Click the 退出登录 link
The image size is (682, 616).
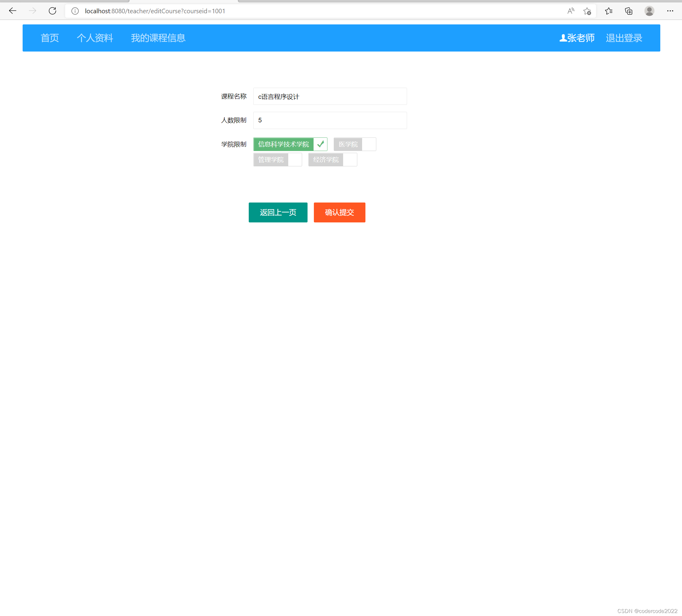point(624,38)
